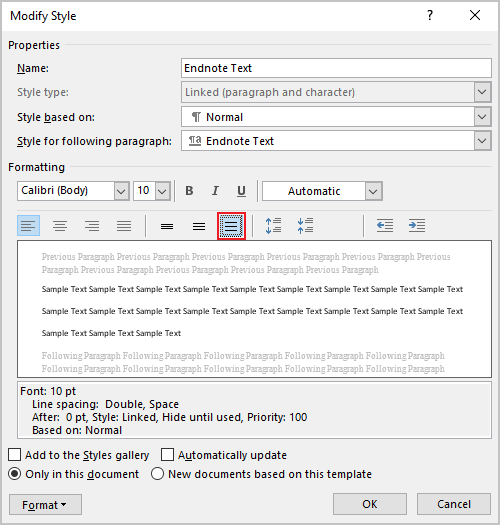500x525 pixels.
Task: Click the Sample Text preview pane
Action: pyautogui.click(x=255, y=309)
